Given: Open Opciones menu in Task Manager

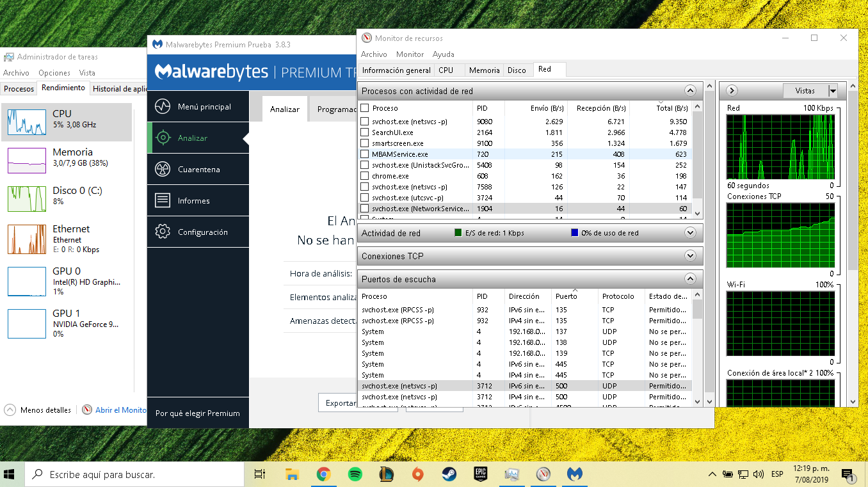Looking at the screenshot, I should click(x=54, y=73).
